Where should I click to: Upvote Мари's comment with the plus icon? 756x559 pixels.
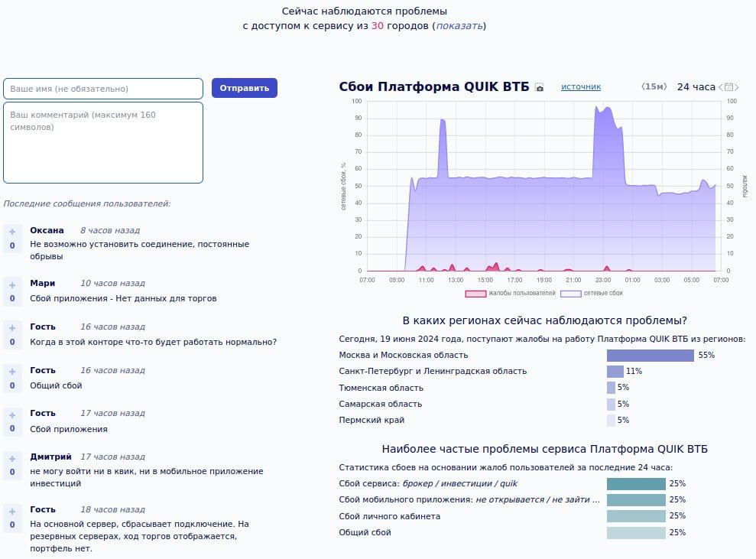[12, 285]
